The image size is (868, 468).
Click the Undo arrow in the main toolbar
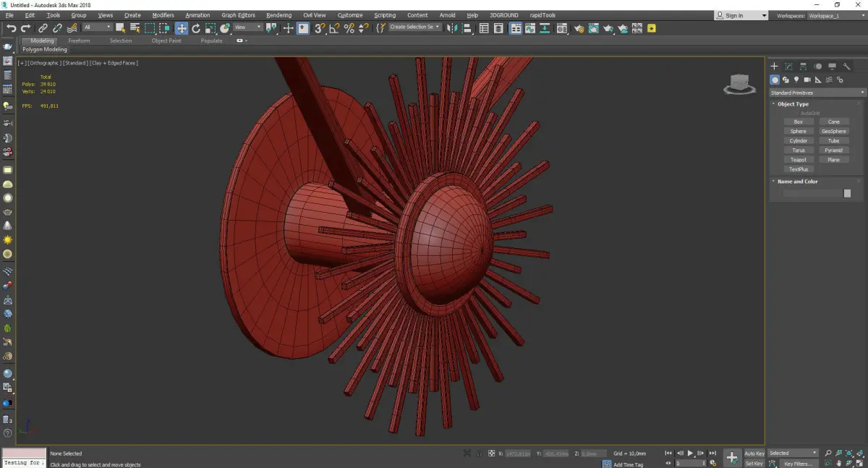tap(11, 28)
